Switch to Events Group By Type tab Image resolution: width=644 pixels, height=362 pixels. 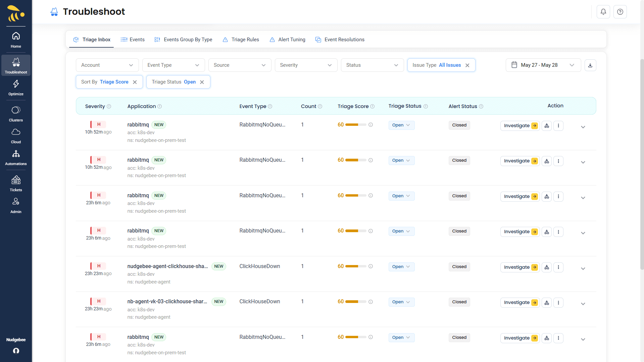(x=183, y=40)
